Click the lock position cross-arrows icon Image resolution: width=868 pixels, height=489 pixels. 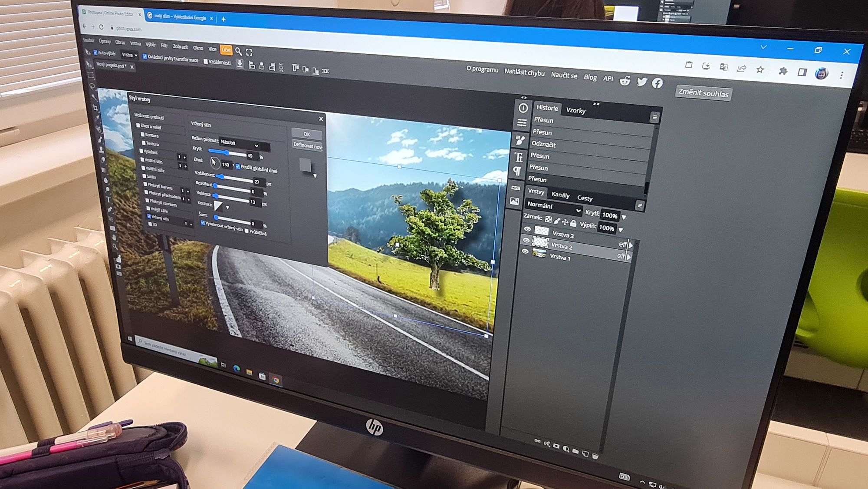[565, 222]
